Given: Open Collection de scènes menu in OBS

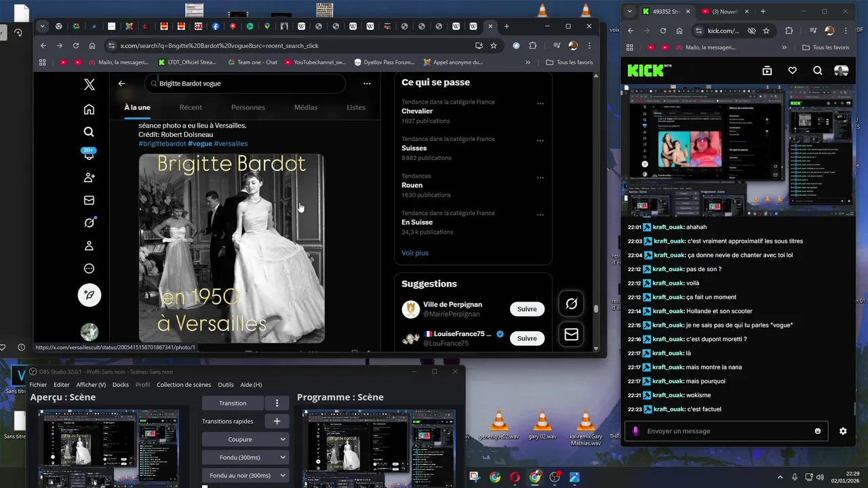Looking at the screenshot, I should [184, 385].
